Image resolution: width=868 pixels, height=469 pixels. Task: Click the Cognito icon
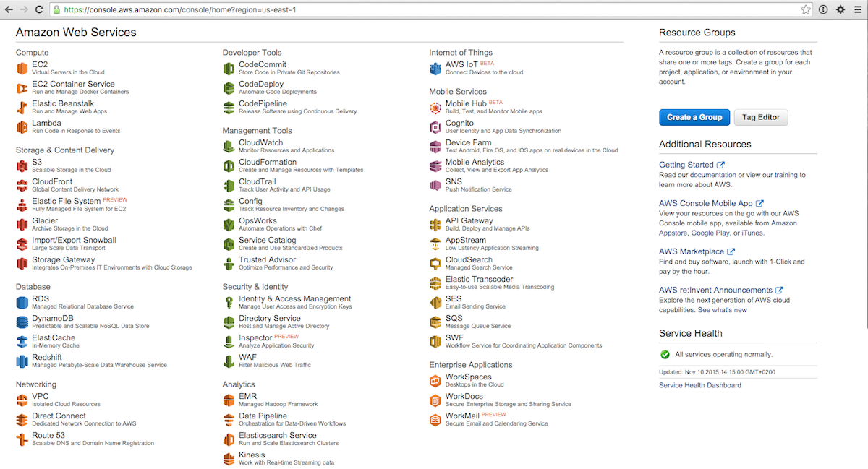pos(435,127)
